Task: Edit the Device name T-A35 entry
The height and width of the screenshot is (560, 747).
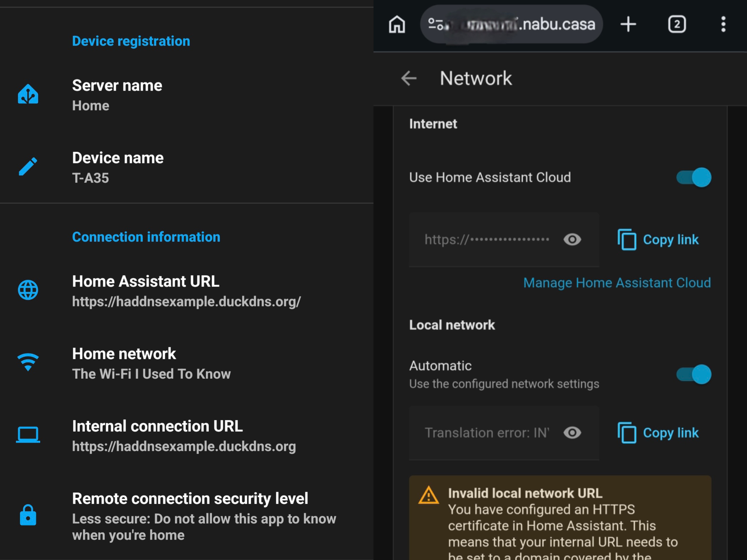Action: [118, 167]
